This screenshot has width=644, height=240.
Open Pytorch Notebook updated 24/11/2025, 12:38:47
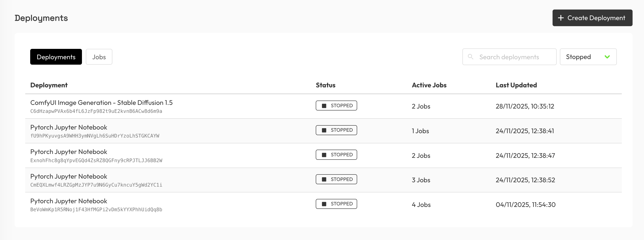[x=69, y=152]
